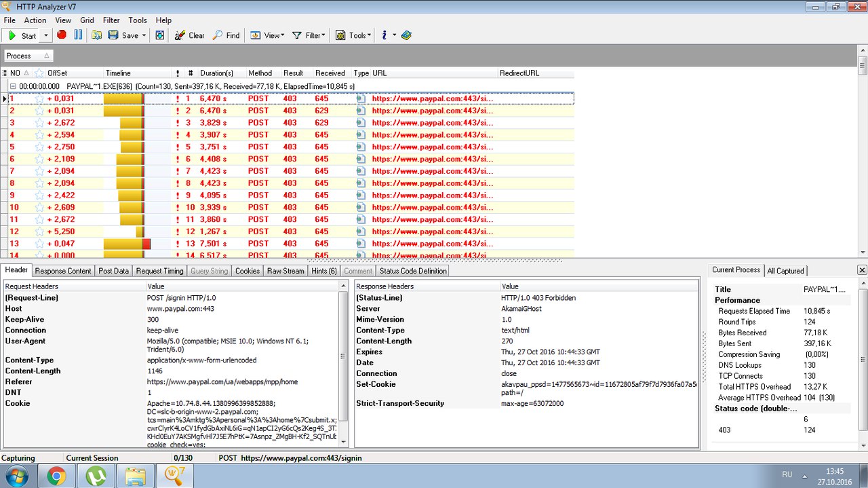Screen dimensions: 868x488
Task: Click the auto-scroll down-arrow toolbar icon
Action: pyautogui.click(x=160, y=35)
